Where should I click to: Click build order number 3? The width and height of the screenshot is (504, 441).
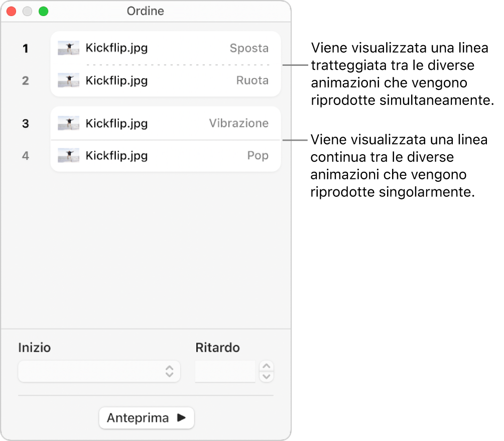tap(26, 124)
